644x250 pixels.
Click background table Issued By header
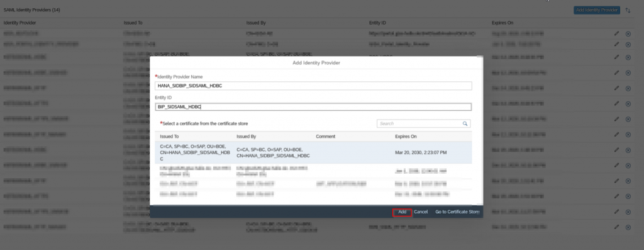pyautogui.click(x=256, y=23)
